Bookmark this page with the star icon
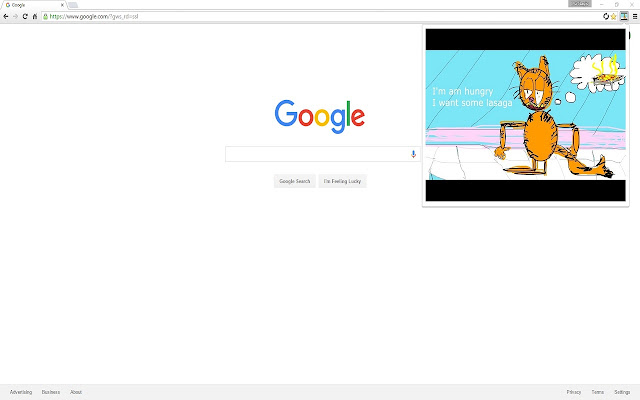Viewport: 640px width, 400px height. pyautogui.click(x=613, y=16)
